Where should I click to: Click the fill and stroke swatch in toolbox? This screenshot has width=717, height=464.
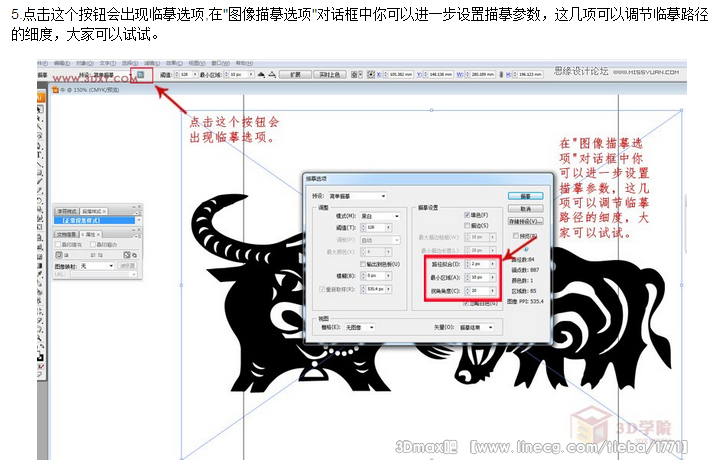pos(40,357)
